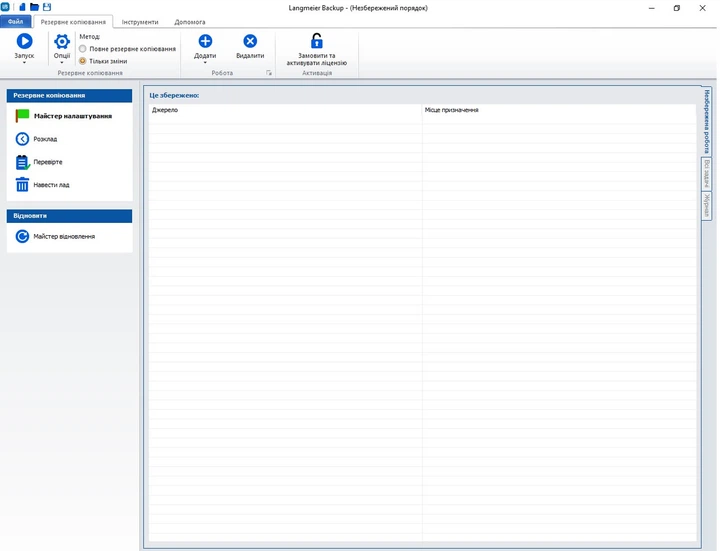Click the Додати plus icon
Viewport: 720px width, 551px height.
205,41
